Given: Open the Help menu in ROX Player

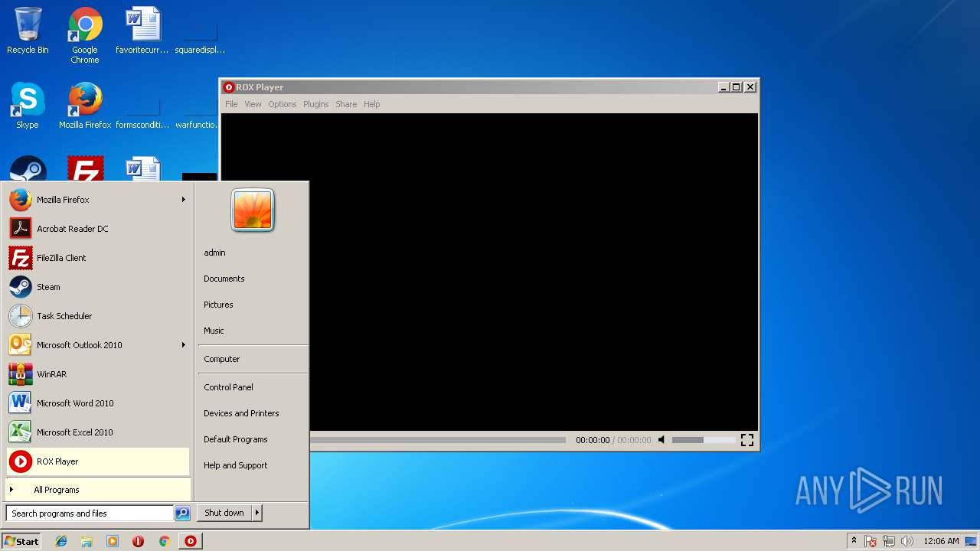Looking at the screenshot, I should [371, 104].
